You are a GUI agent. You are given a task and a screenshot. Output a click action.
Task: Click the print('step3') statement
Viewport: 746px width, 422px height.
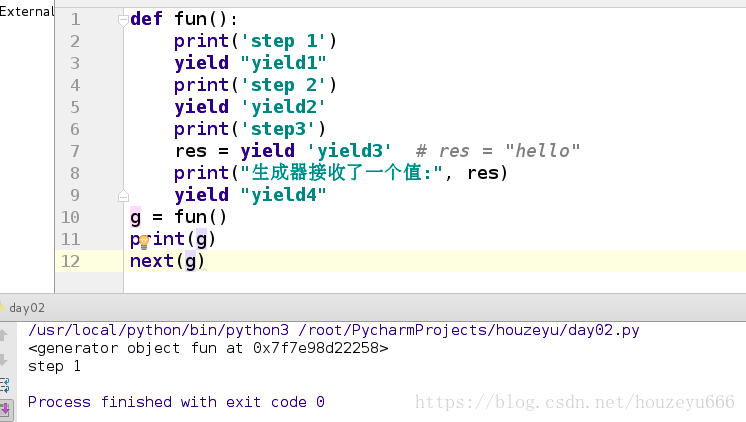[250, 129]
